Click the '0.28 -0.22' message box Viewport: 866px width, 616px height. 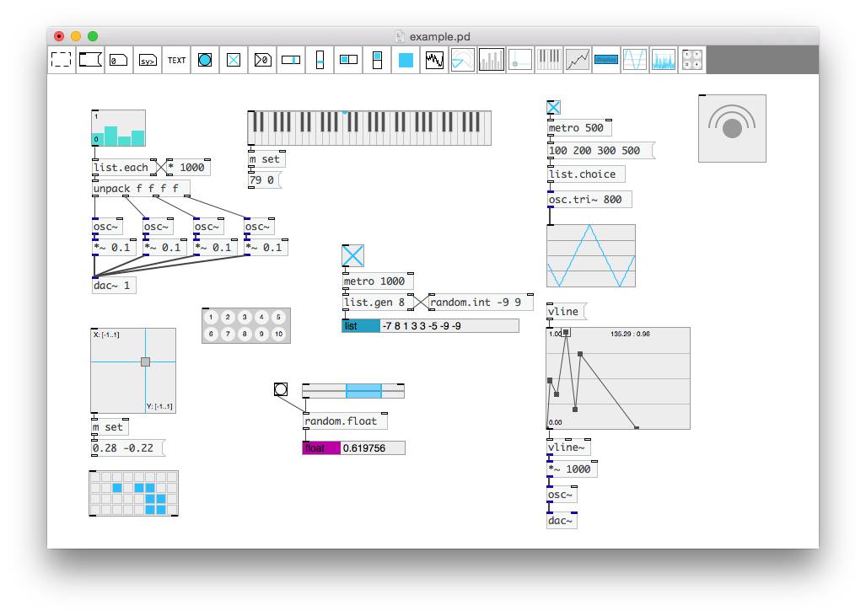pyautogui.click(x=127, y=447)
